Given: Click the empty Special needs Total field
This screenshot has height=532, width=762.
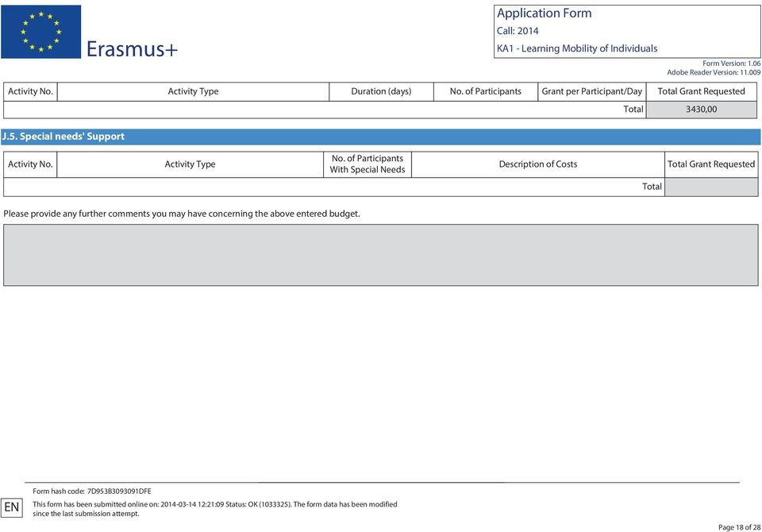Looking at the screenshot, I should tap(711, 187).
